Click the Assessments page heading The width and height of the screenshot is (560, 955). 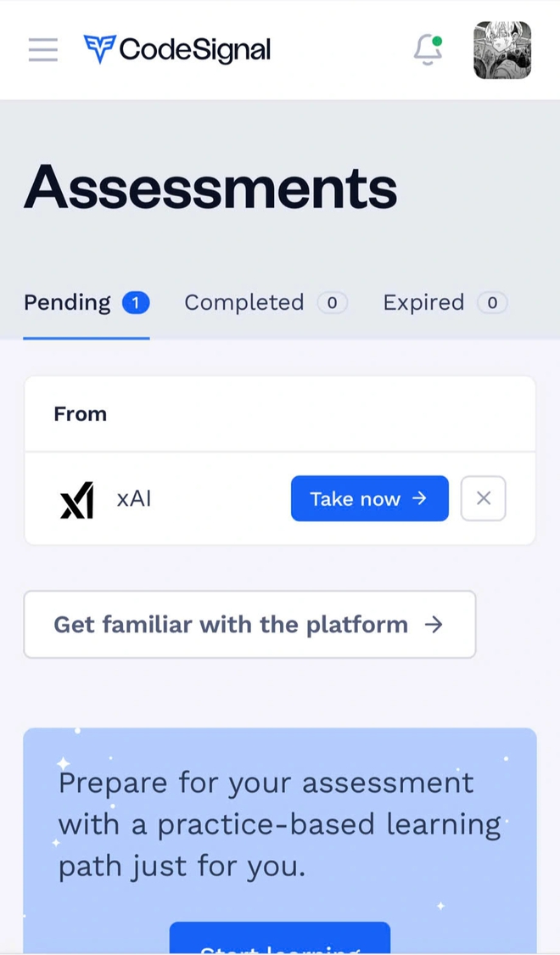click(x=210, y=187)
